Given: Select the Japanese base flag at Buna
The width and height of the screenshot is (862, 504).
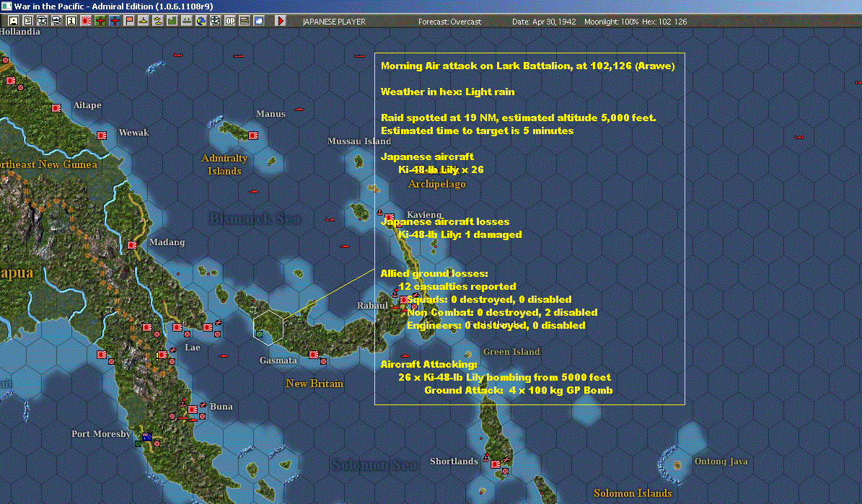Looking at the screenshot, I should point(193,410).
